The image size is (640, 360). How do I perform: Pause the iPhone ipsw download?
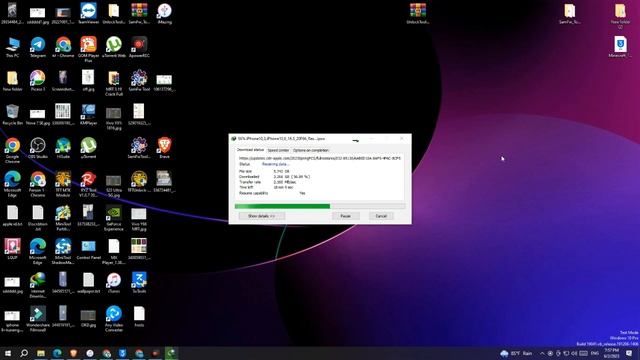pyautogui.click(x=345, y=216)
